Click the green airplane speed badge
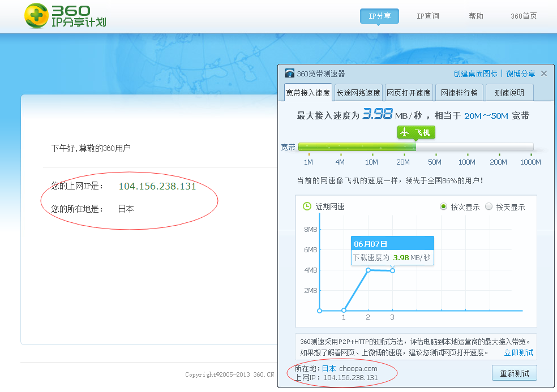Viewport: 557px width, 392px height. point(416,132)
